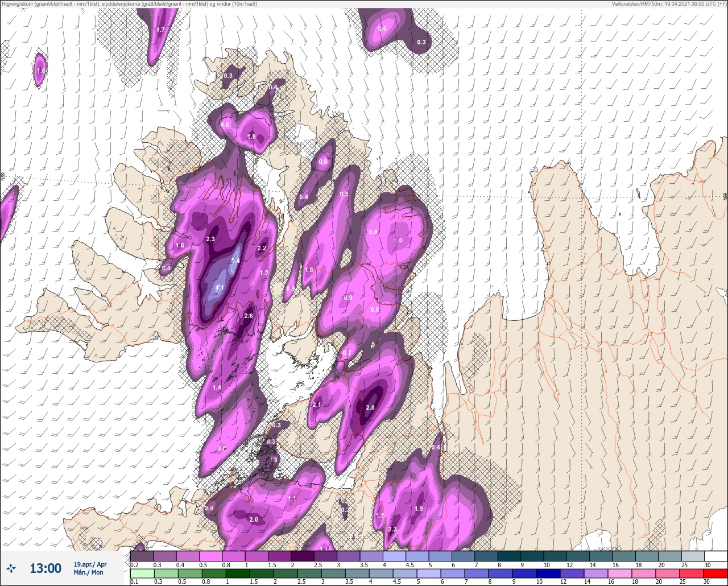Click the top-row legend swatch for 0.2 (dusky purple)
This screenshot has height=586, width=728.
click(142, 556)
